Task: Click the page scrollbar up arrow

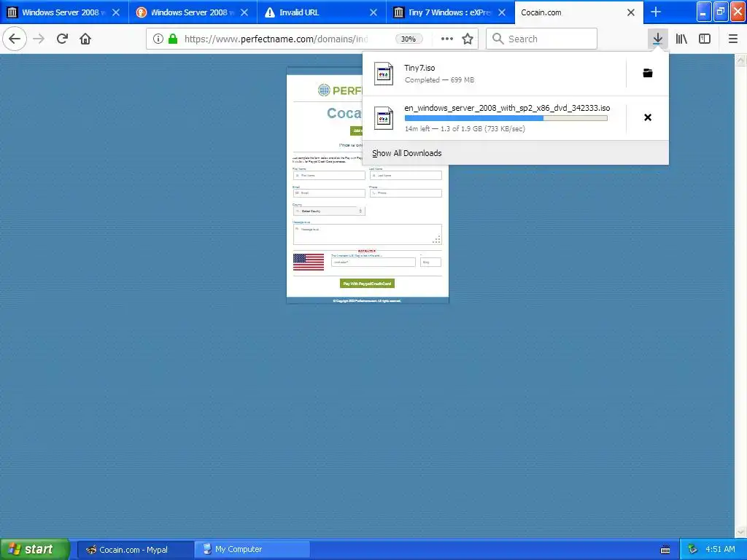Action: [740, 60]
